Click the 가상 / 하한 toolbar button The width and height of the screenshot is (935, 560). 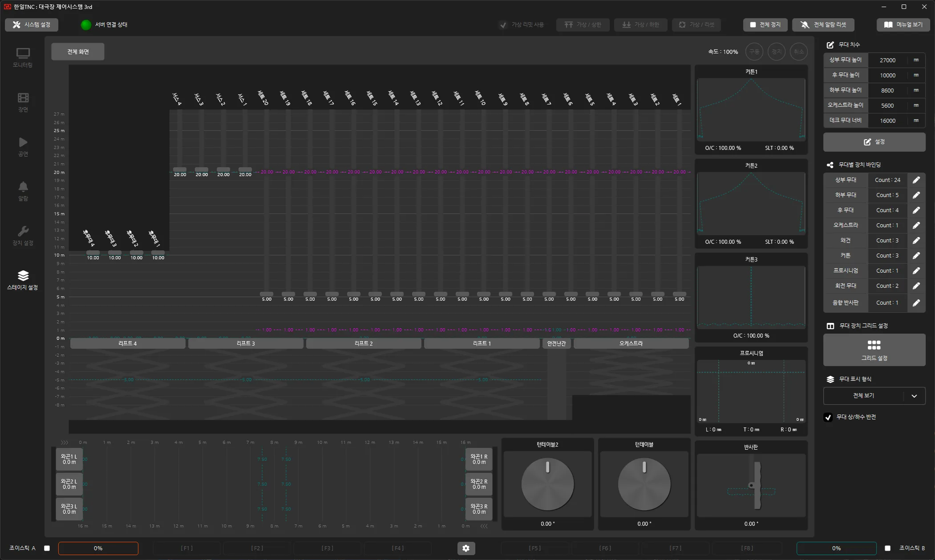click(640, 25)
